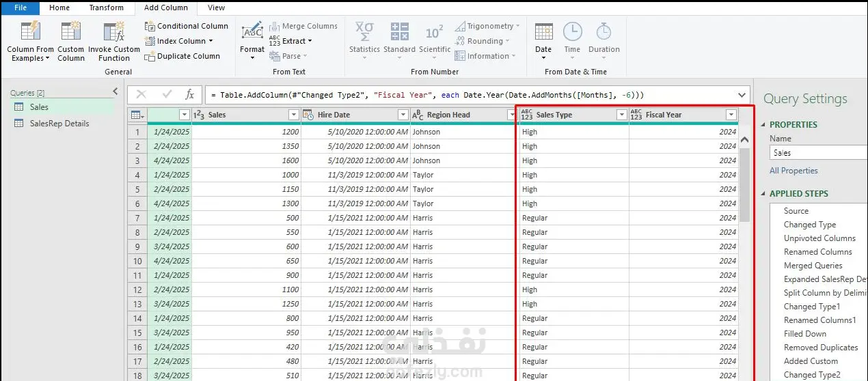Image resolution: width=868 pixels, height=381 pixels.
Task: Collapse the APPLIED STEPS section
Action: [764, 194]
